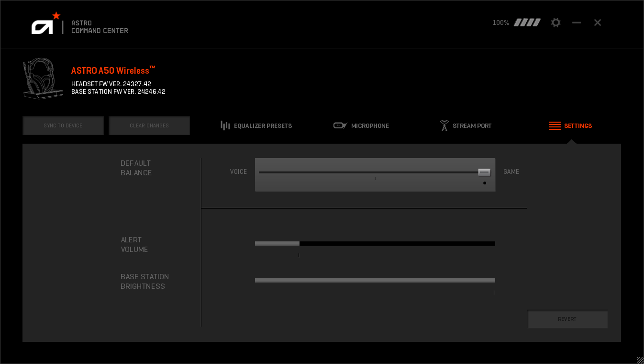Click the Clear Changes button

click(149, 125)
